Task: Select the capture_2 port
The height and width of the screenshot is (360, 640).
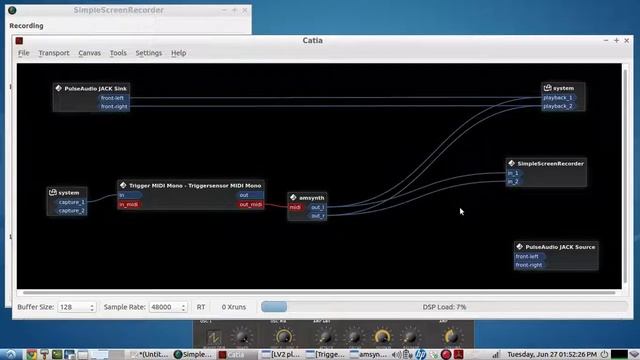Action: click(x=71, y=211)
